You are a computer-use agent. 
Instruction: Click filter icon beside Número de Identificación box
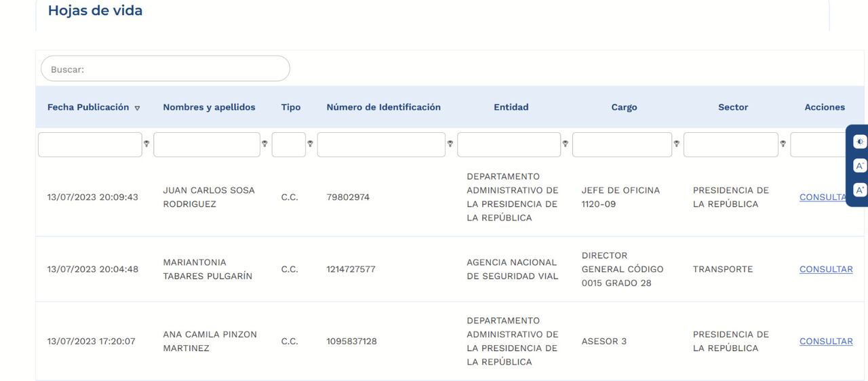(450, 144)
